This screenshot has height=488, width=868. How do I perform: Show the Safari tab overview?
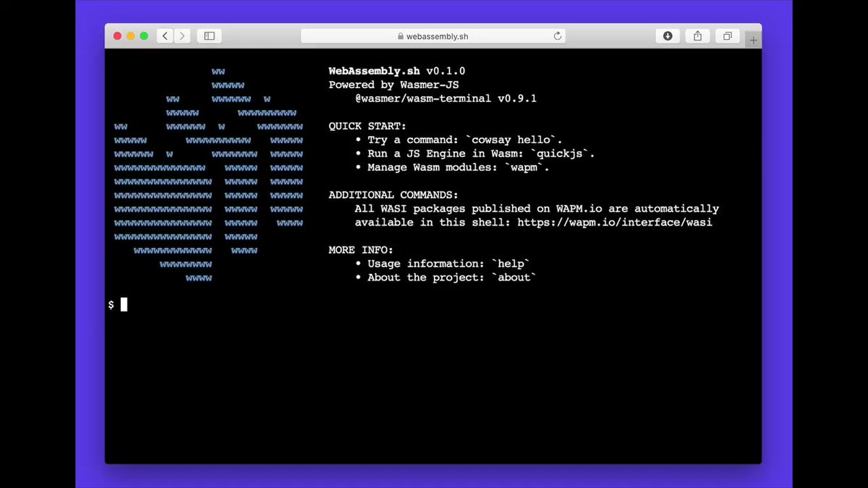[x=727, y=35]
